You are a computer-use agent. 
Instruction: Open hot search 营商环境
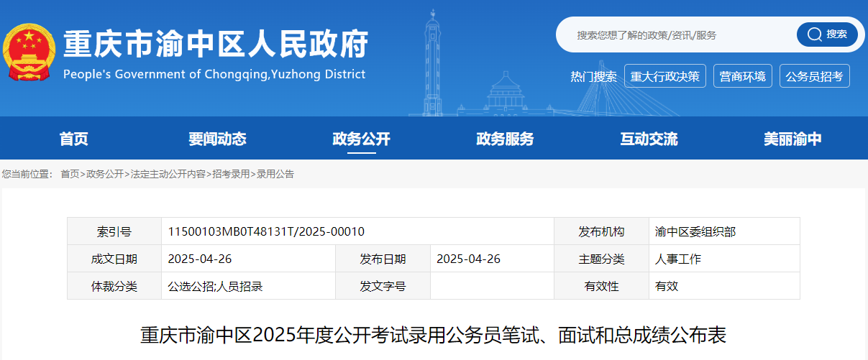[743, 76]
